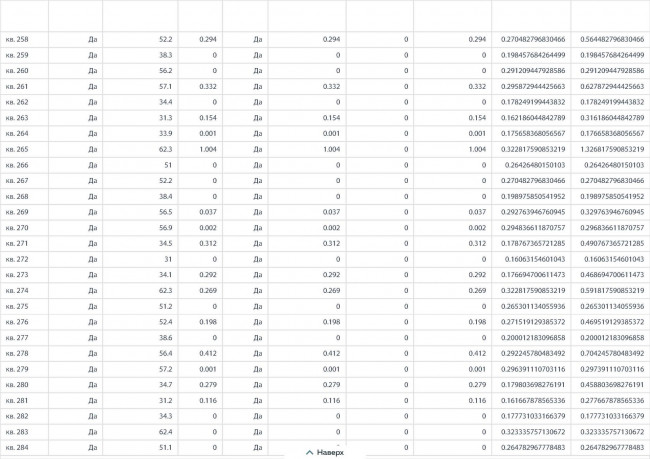Select the row label 'кв. 281'

(17, 401)
